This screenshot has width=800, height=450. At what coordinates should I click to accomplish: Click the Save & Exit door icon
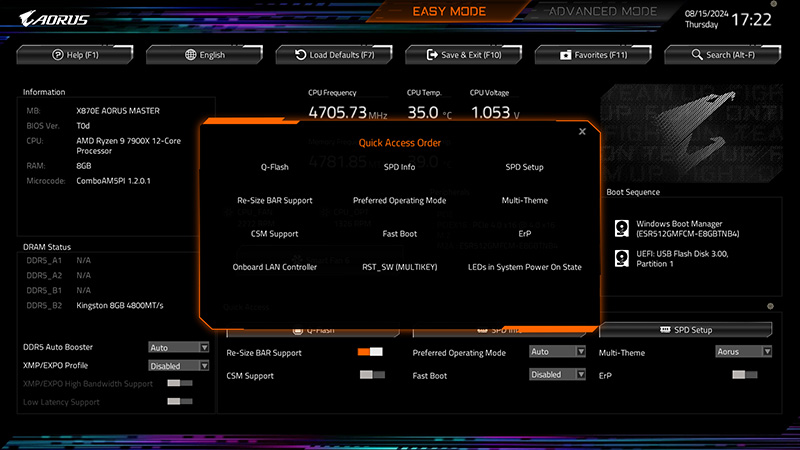click(432, 55)
